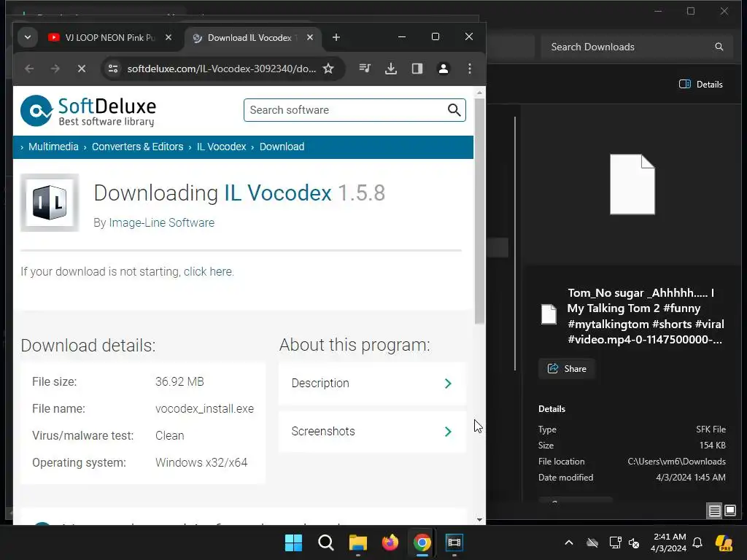
Task: Open Chrome profile icon
Action: 443,69
